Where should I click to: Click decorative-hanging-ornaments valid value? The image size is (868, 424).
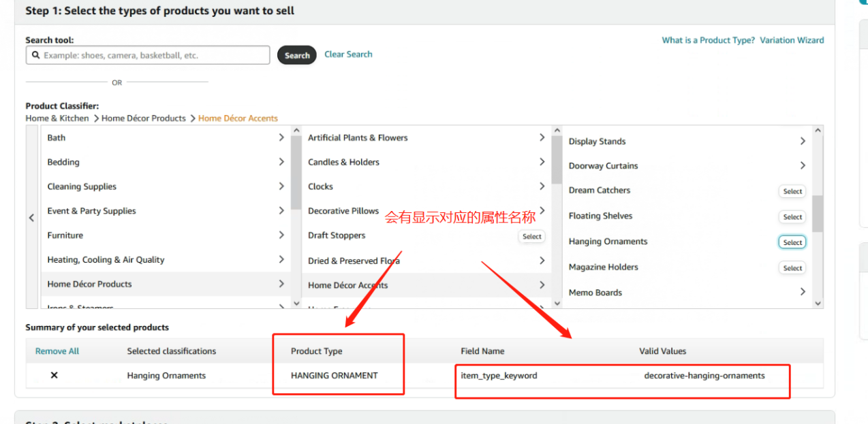click(704, 375)
